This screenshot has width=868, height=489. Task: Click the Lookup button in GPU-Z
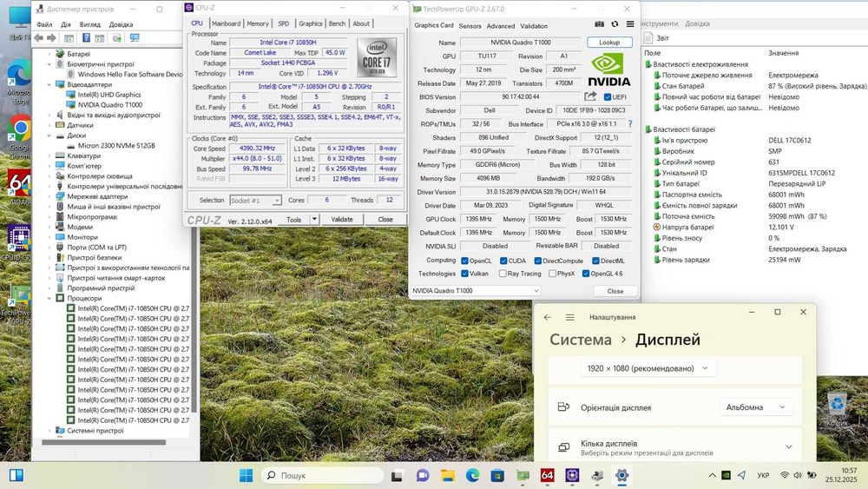click(x=609, y=43)
